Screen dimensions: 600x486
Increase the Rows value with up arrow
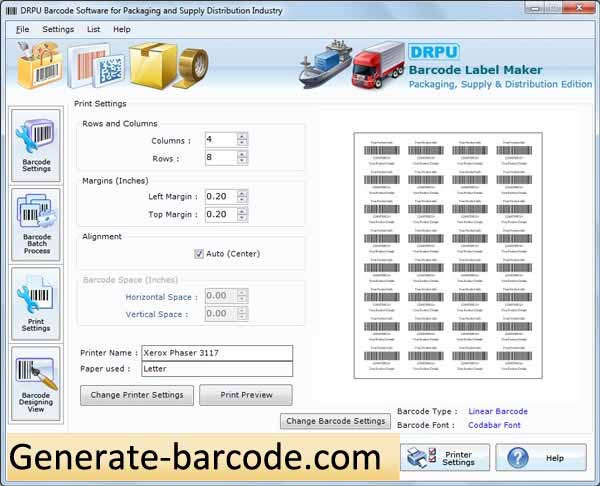[242, 154]
